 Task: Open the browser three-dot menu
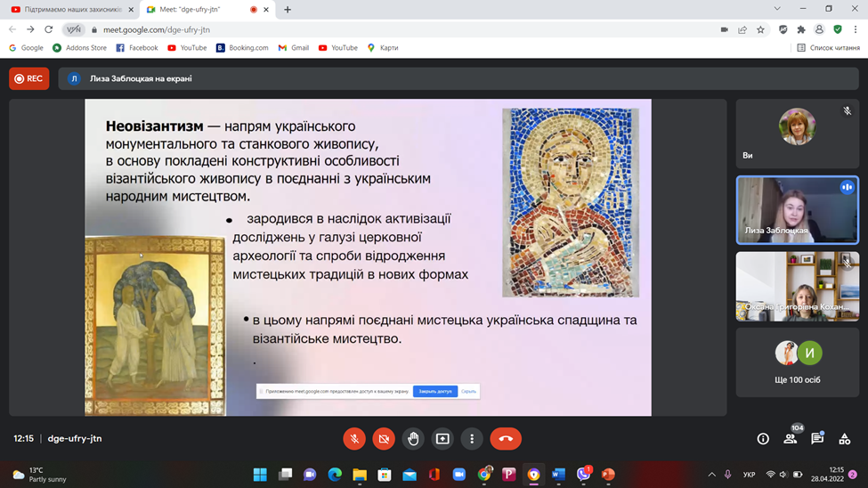(856, 29)
